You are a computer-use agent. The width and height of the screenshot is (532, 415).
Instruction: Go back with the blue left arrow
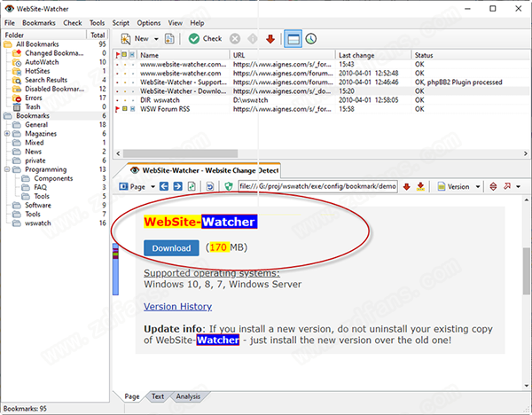coord(164,186)
